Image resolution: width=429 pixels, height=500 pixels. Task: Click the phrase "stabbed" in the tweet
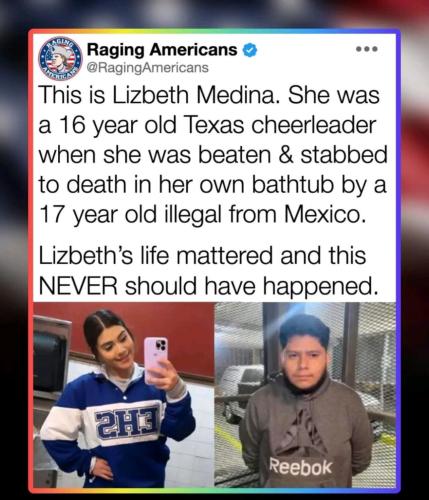pyautogui.click(x=344, y=155)
